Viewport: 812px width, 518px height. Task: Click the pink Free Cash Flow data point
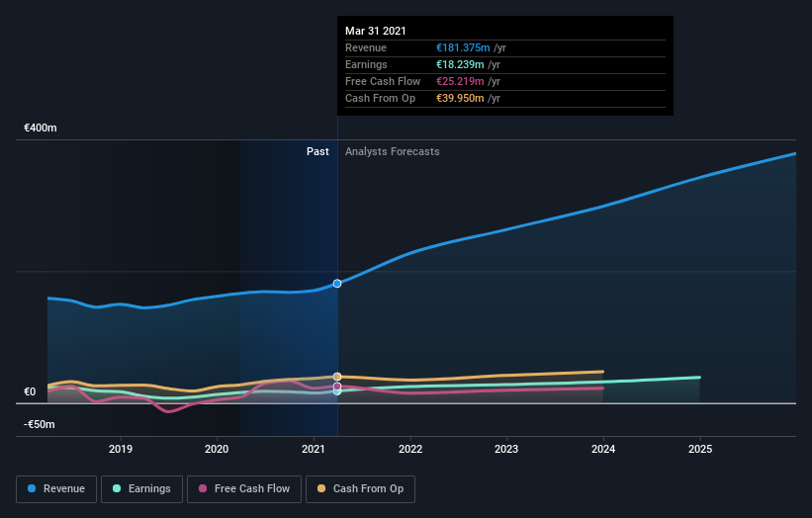[337, 387]
